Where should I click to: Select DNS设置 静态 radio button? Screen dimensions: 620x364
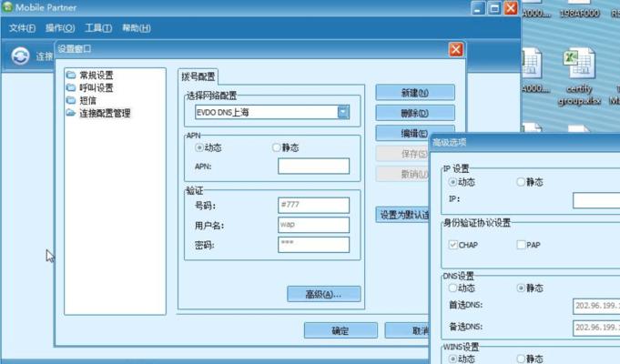coord(521,288)
